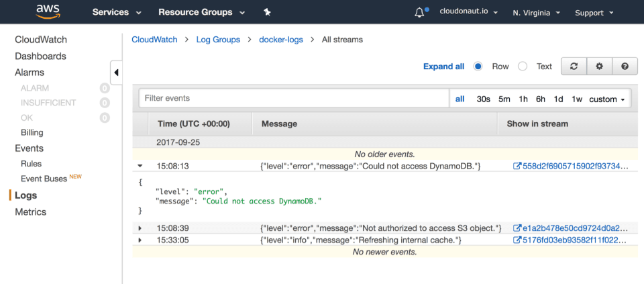Select the Text display radio button

(523, 66)
